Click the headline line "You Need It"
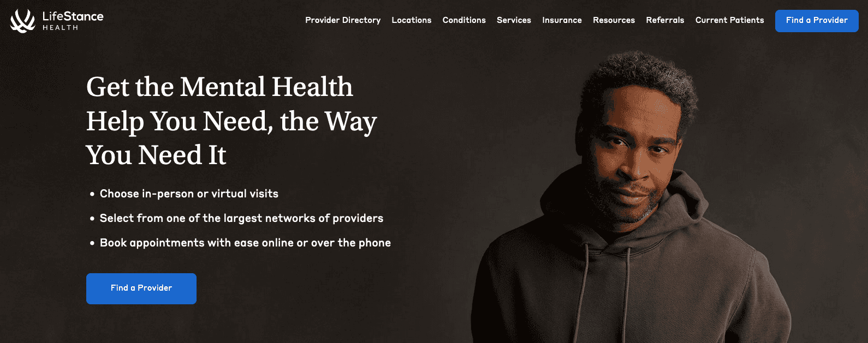 pos(156,155)
